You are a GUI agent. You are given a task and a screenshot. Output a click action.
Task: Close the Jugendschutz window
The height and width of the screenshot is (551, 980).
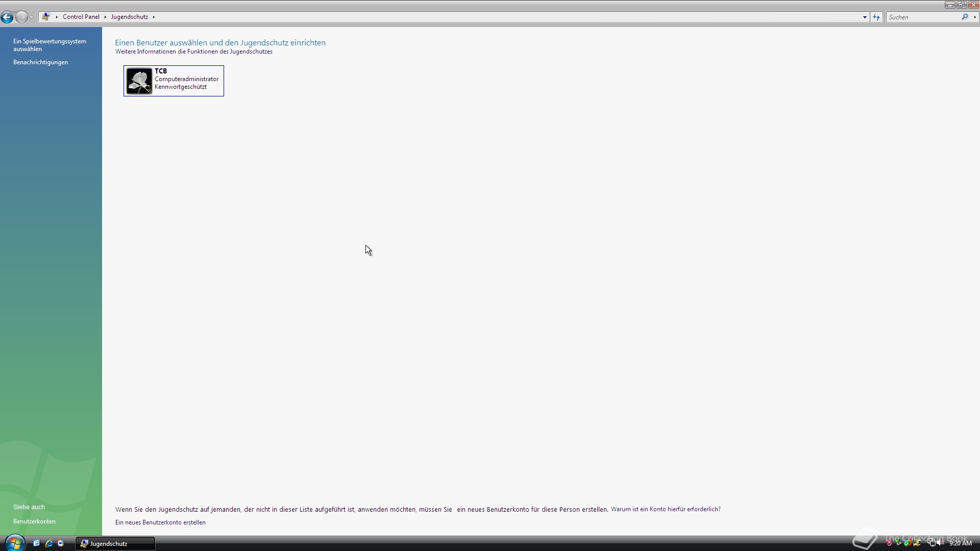coord(973,5)
